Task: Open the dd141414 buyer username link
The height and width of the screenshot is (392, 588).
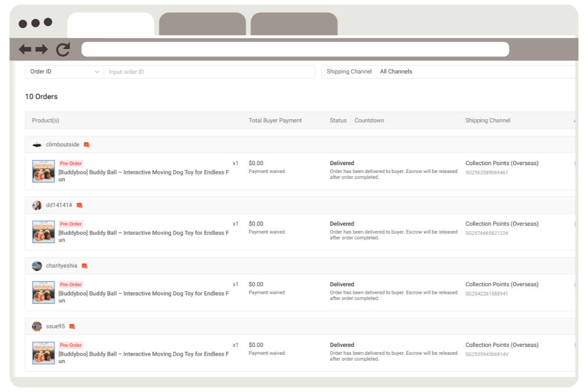Action: click(x=59, y=205)
